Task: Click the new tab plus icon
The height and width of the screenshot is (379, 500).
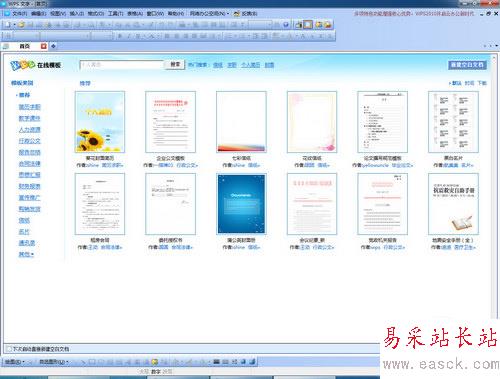Action: (x=53, y=46)
